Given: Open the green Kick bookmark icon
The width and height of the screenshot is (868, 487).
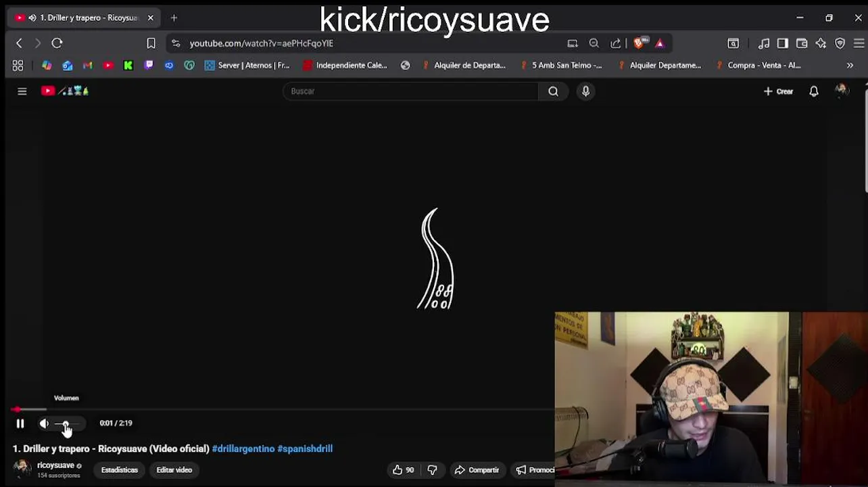Looking at the screenshot, I should pos(128,66).
